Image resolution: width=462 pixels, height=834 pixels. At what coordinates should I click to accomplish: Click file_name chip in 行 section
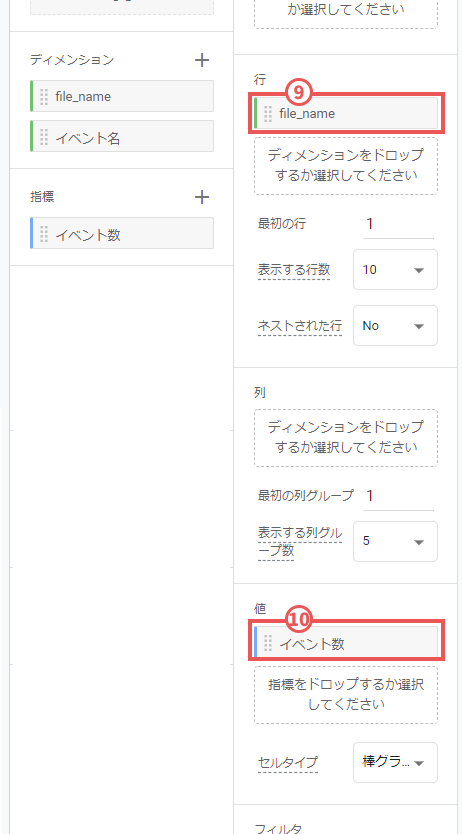[x=346, y=113]
